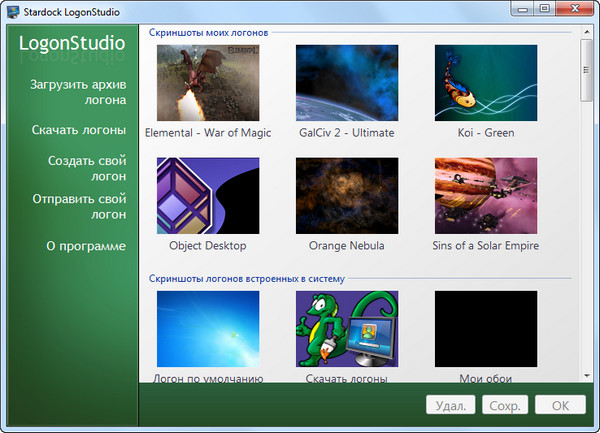Maximize the LogonStudio window
The image size is (600, 433).
pos(545,8)
